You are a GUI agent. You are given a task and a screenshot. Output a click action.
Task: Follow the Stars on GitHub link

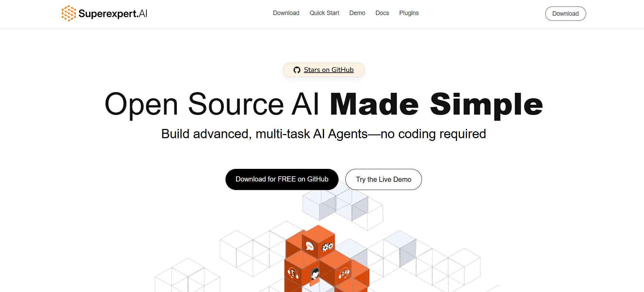[329, 70]
